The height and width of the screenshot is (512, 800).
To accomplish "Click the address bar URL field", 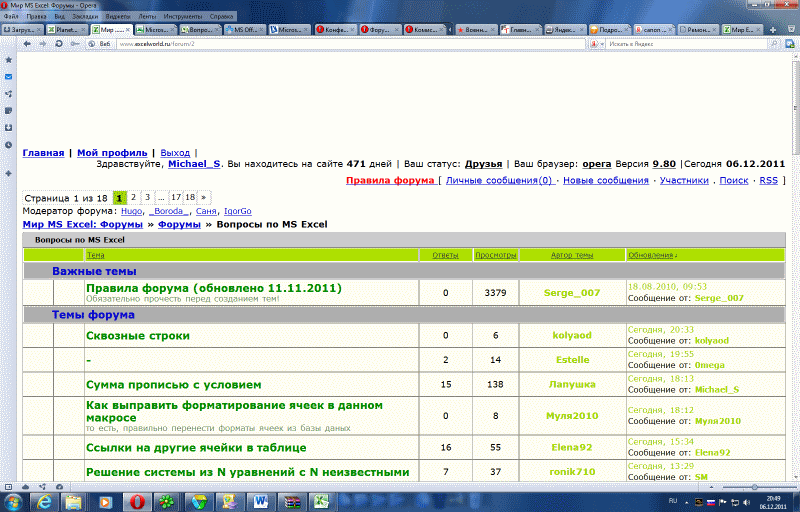I will tap(351, 44).
